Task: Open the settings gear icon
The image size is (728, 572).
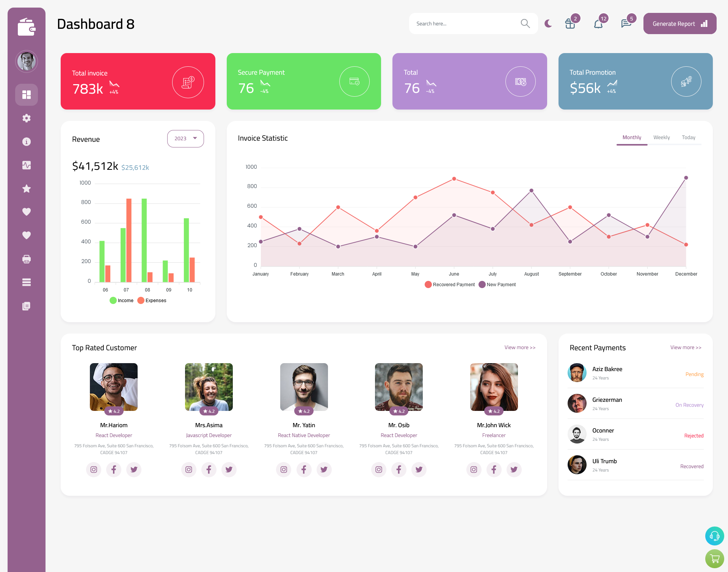Action: pyautogui.click(x=26, y=118)
